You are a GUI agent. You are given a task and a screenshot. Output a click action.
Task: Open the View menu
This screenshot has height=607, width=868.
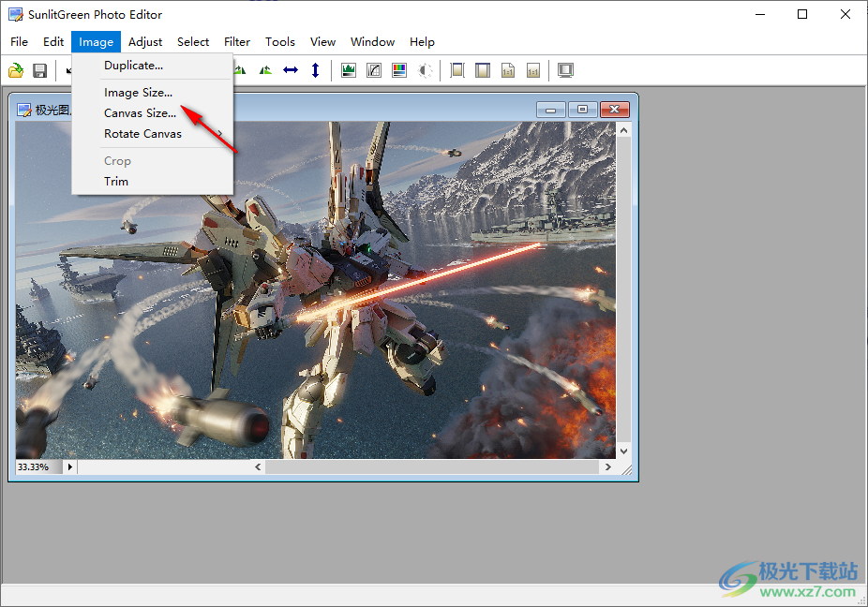[322, 42]
